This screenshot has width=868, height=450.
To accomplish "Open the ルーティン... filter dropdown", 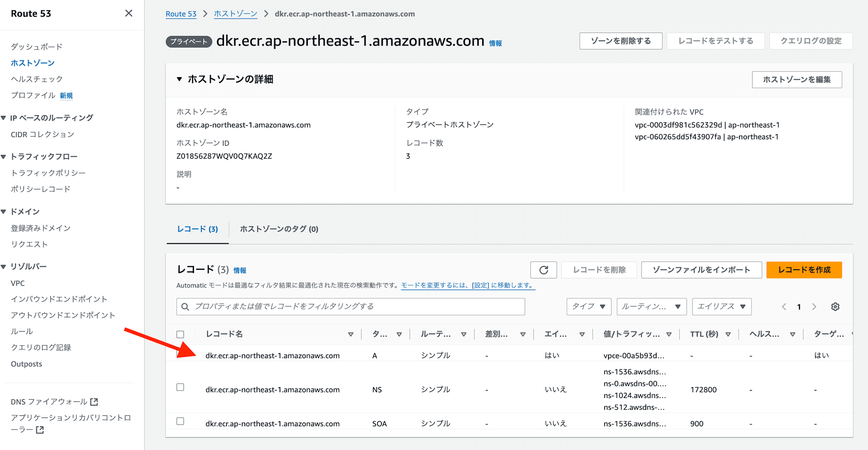I will point(651,307).
